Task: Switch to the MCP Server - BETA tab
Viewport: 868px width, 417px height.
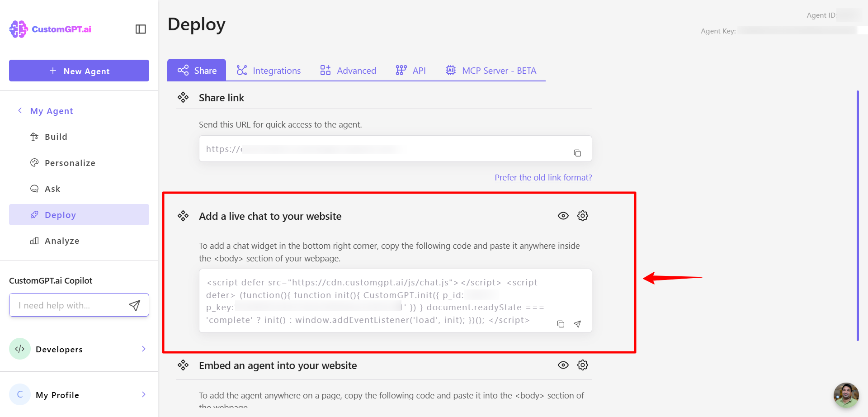Action: click(491, 71)
